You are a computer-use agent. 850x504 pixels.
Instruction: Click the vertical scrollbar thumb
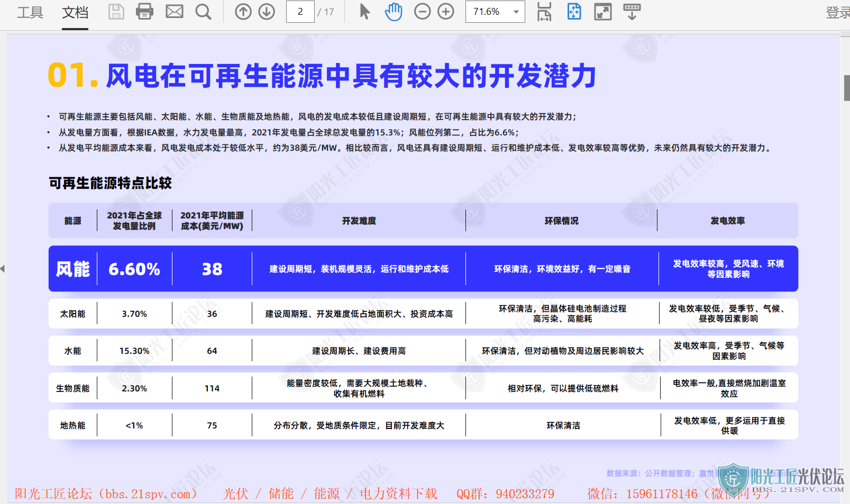(x=847, y=88)
